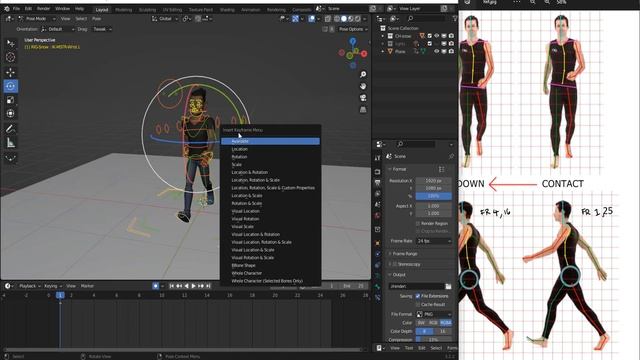Toggle viewport overlays button

click(312, 19)
